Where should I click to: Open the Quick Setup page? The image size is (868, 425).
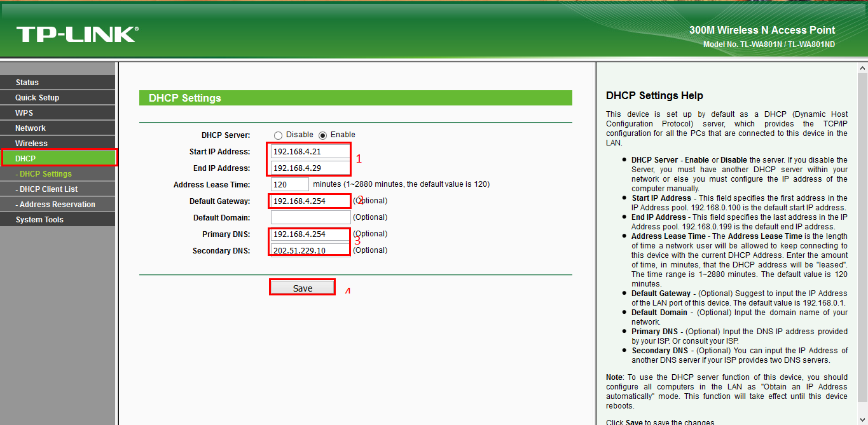tap(58, 97)
